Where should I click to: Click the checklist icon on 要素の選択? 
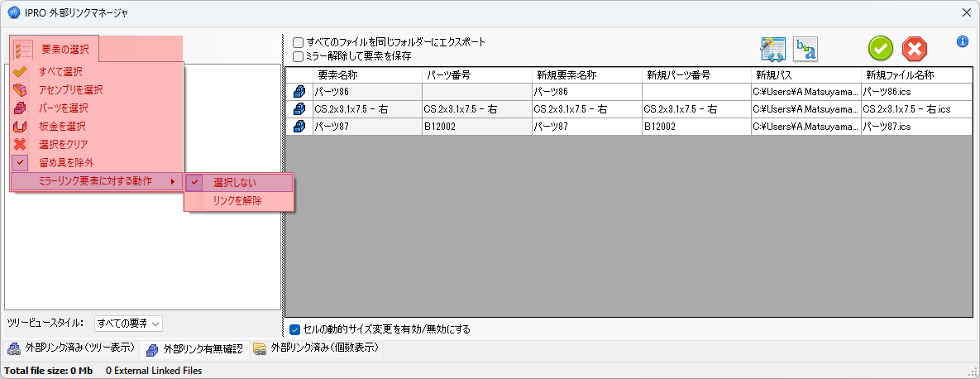(x=23, y=50)
